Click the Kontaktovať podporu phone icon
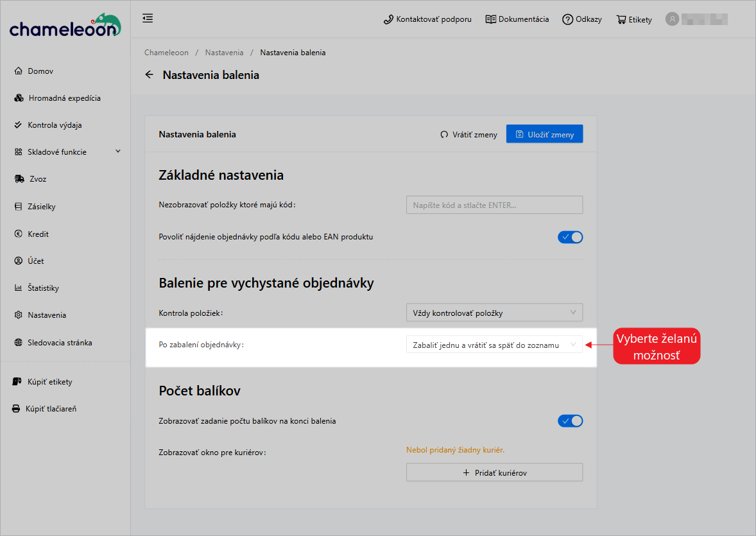This screenshot has width=756, height=536. 388,19
